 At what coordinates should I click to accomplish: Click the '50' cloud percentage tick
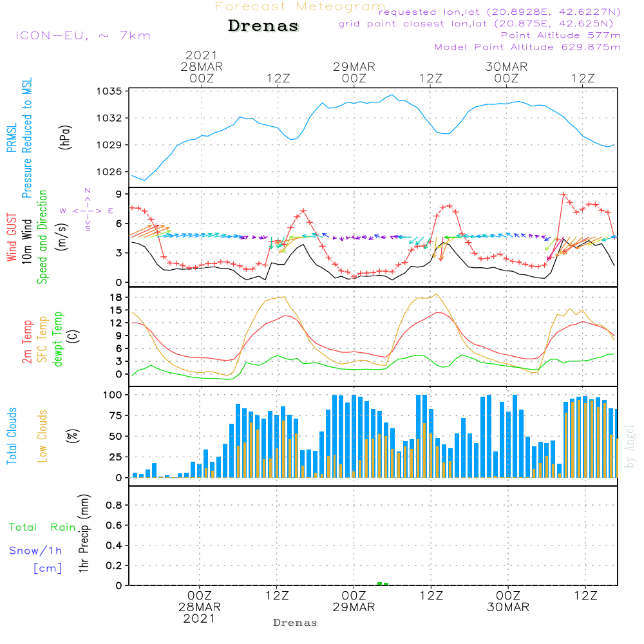(116, 437)
